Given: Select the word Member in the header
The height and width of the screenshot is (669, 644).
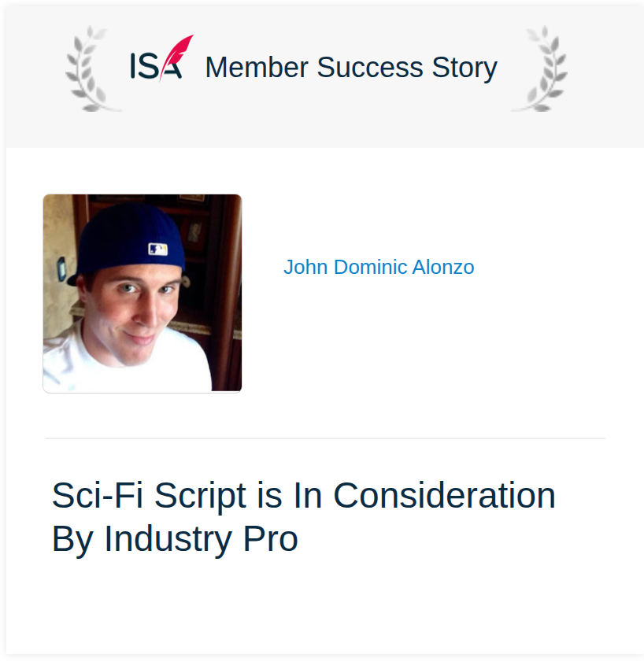Looking at the screenshot, I should [x=257, y=68].
